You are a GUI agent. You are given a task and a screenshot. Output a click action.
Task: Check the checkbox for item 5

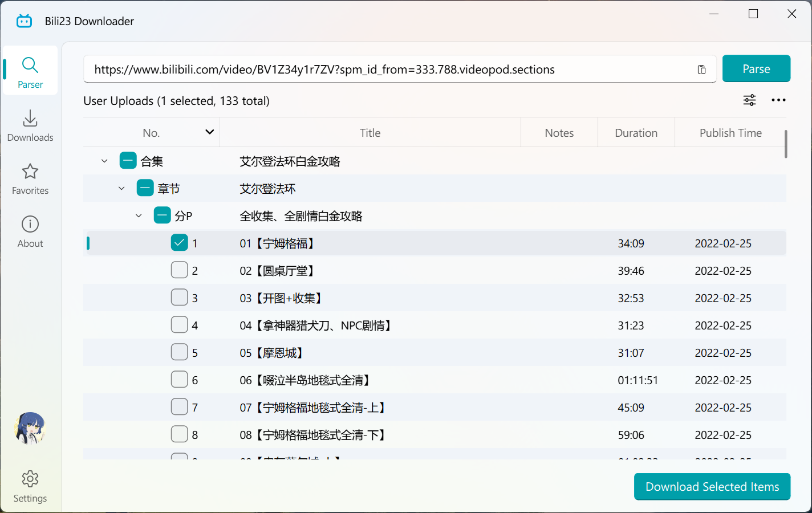click(x=180, y=352)
